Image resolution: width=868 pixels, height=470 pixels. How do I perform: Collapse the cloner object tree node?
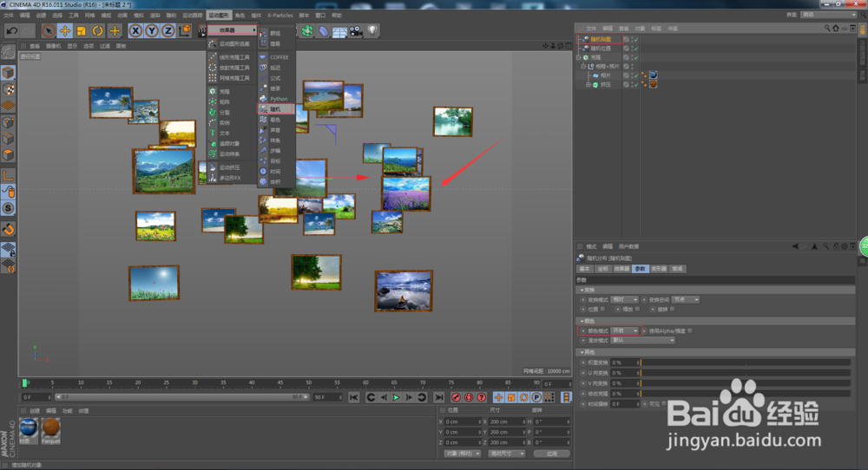579,57
